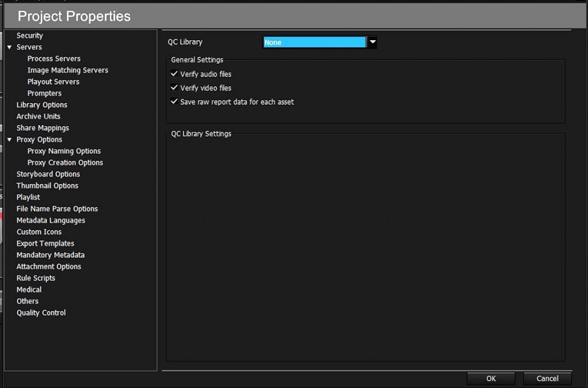Collapse the Proxy Options tree node arrow
Viewport: 588px width, 388px height.
click(x=9, y=140)
